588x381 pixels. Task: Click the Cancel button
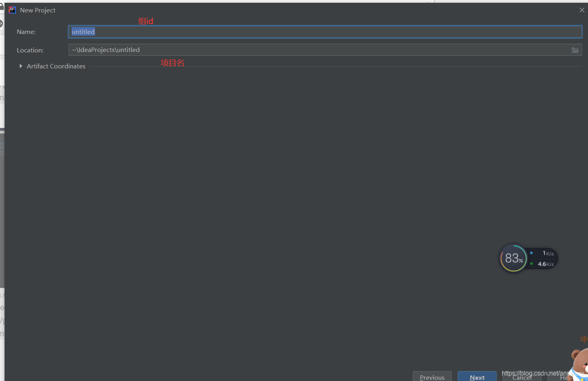click(x=522, y=377)
